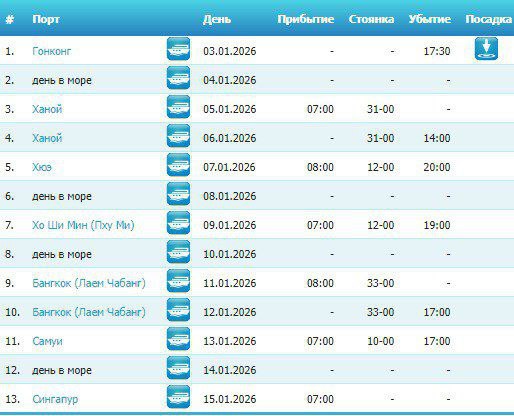Open the Хо Ши Мин (Пху Ми) link

click(83, 225)
